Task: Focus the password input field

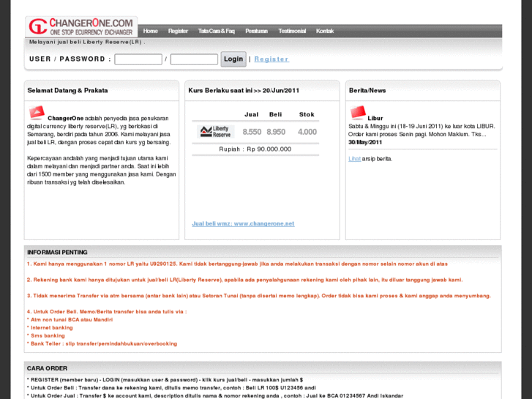Action: [x=194, y=59]
